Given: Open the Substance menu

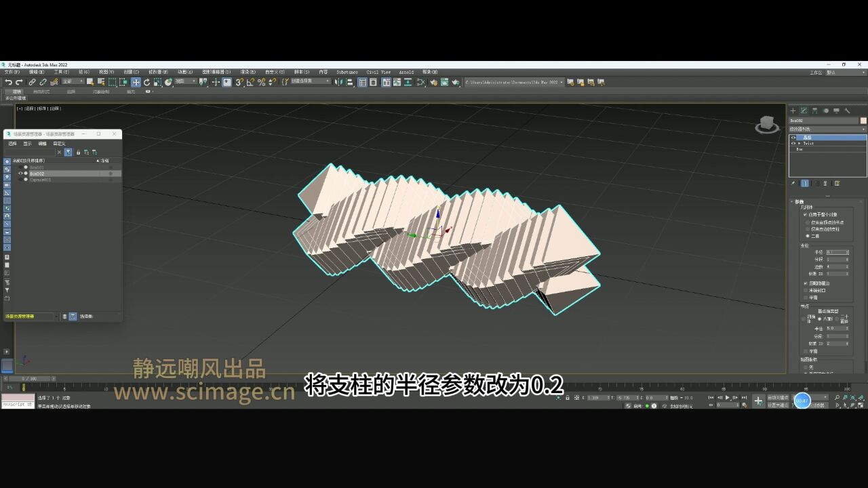Looking at the screenshot, I should 347,71.
